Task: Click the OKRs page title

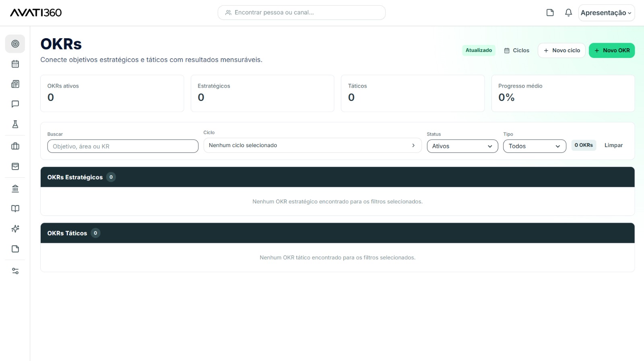Action: [61, 44]
